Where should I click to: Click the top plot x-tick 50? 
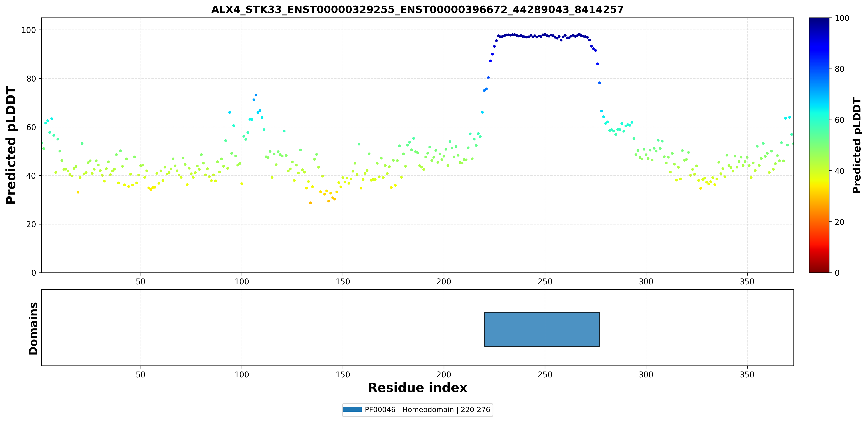coord(141,281)
